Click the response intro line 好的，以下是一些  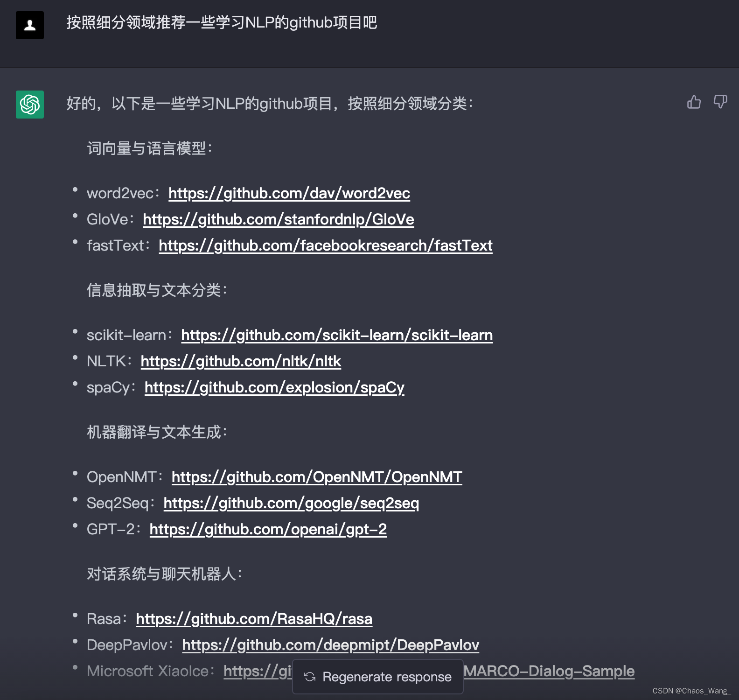tap(270, 104)
